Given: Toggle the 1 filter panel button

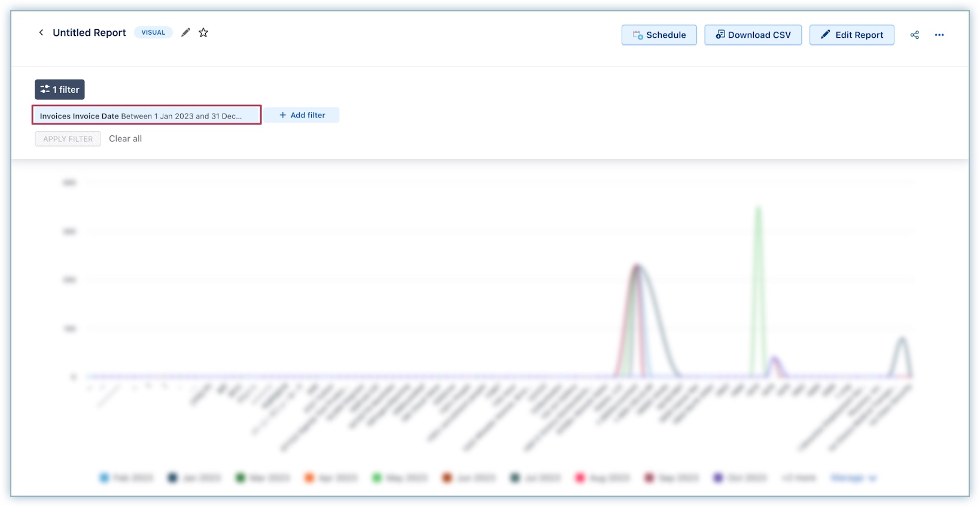Looking at the screenshot, I should tap(59, 89).
